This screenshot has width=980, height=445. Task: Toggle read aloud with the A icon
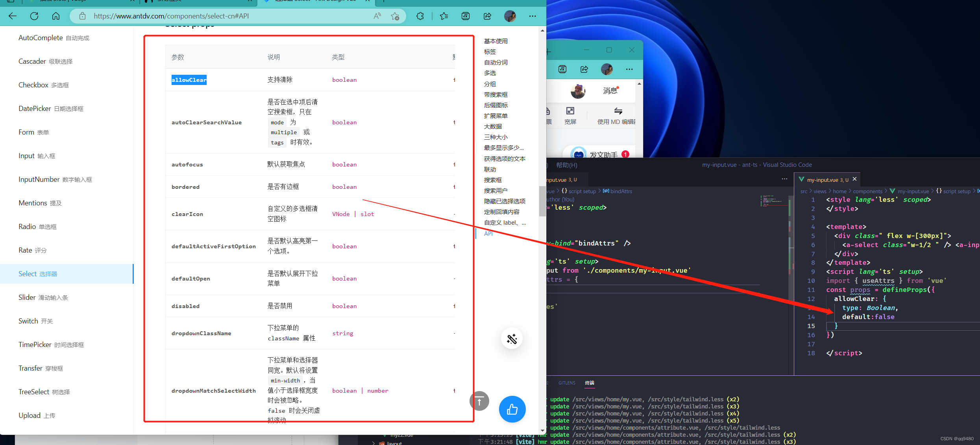377,16
